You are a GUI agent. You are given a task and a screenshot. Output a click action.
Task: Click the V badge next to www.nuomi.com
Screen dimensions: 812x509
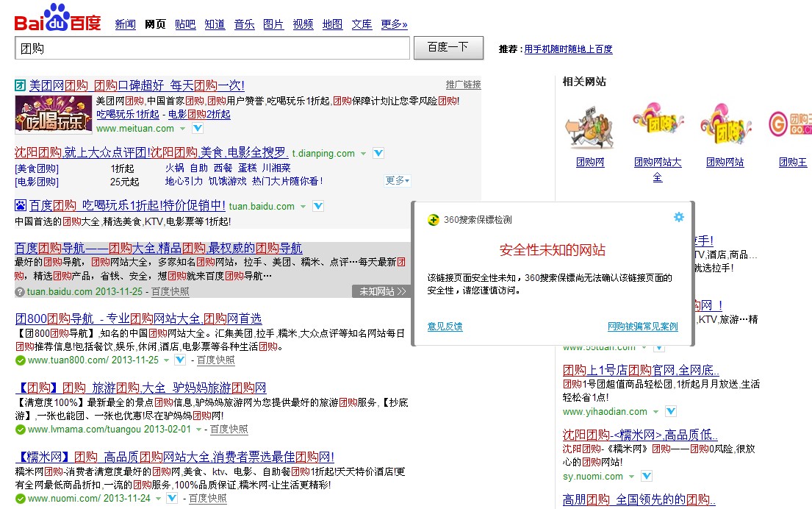172,498
